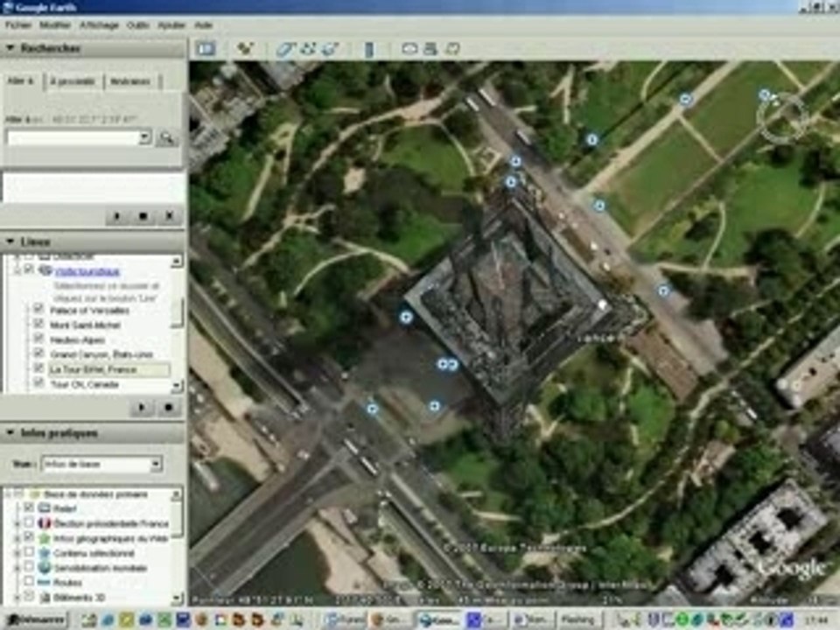Image resolution: width=840 pixels, height=630 pixels.
Task: Open the search box dropdown arrow
Action: click(144, 137)
